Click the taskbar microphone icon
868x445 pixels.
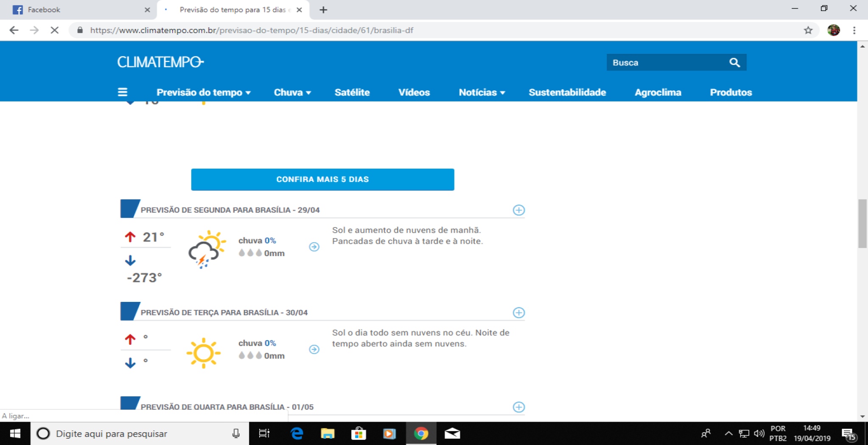coord(236,434)
